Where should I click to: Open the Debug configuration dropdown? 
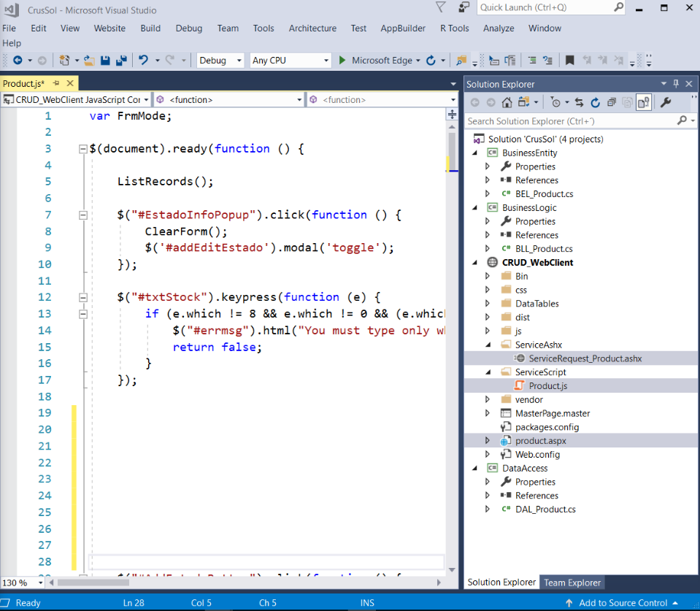point(220,61)
